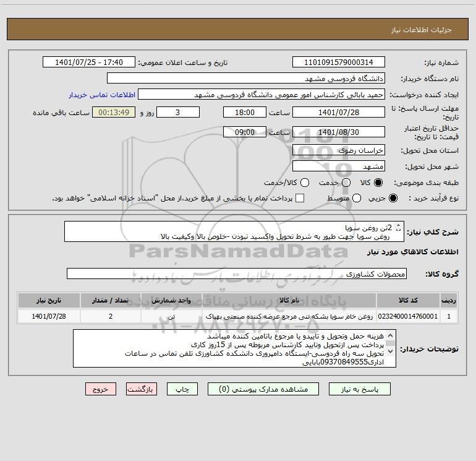This screenshot has width=476, height=461.
Task: Click the خروج exit button
Action: pyautogui.click(x=101, y=389)
